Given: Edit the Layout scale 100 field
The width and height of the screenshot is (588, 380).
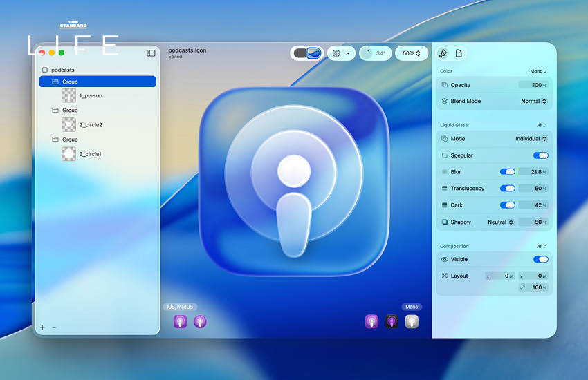Looking at the screenshot, I should 533,287.
